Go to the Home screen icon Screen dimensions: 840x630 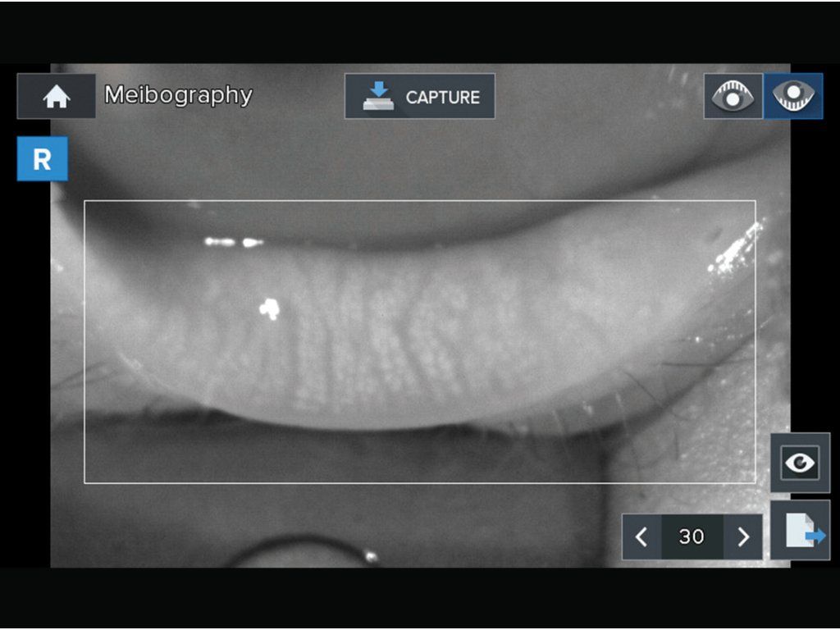[57, 97]
